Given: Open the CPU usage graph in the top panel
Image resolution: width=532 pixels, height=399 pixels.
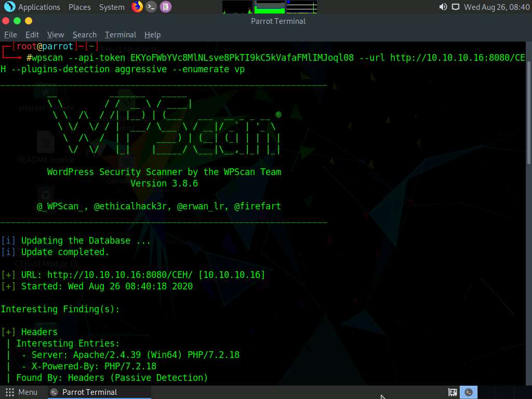Looking at the screenshot, I should coord(237,7).
